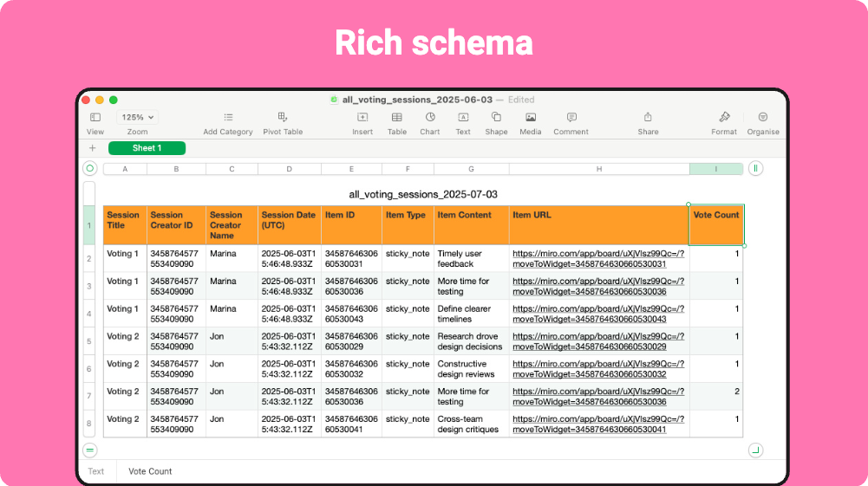Select the Session Date (UTC) header cell
The width and height of the screenshot is (868, 486).
(x=289, y=225)
